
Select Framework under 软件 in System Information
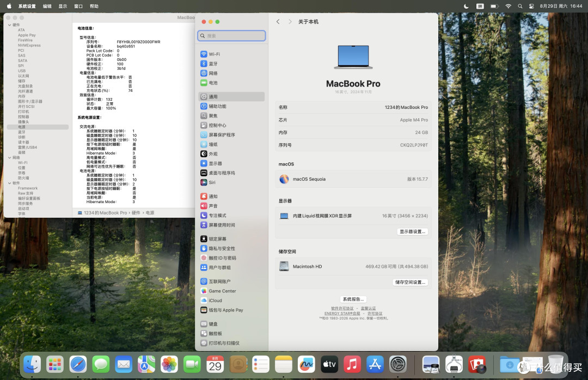(x=28, y=188)
